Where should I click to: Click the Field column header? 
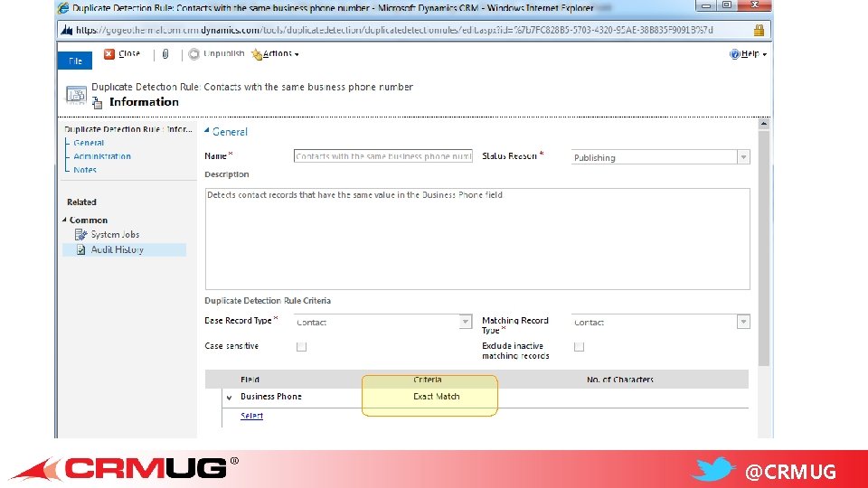point(250,380)
